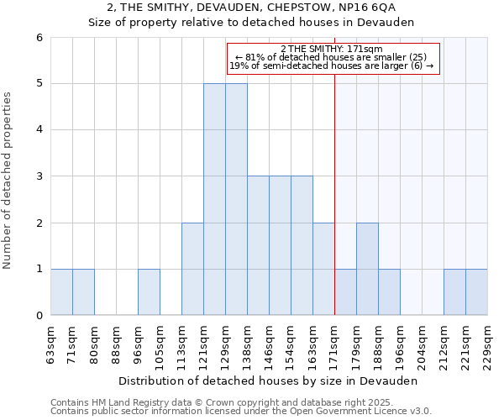The height and width of the screenshot is (420, 504).
Task: Select the histogram bar for 221–229sqm
Action: [x=477, y=291]
